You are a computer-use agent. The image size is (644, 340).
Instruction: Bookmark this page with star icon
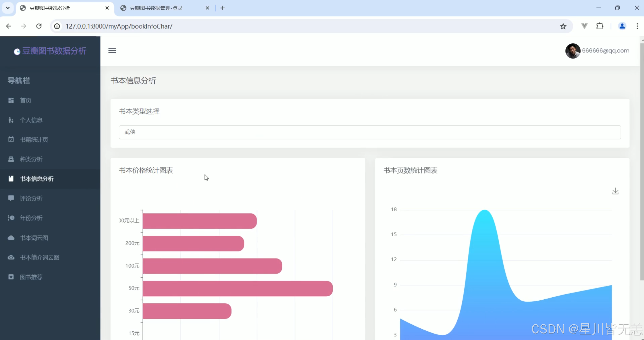563,26
